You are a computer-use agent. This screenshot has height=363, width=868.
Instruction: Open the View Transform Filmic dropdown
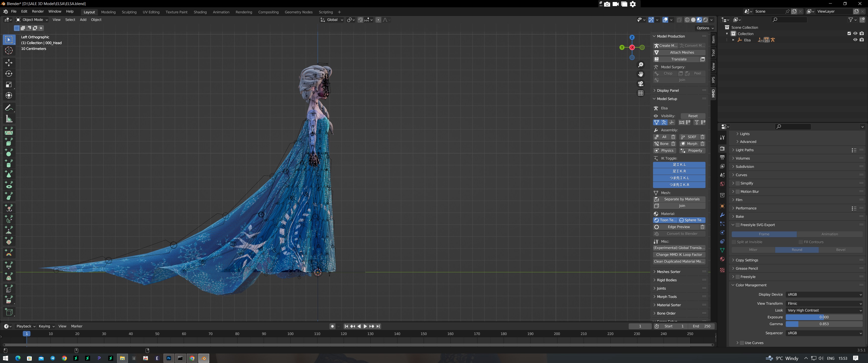click(x=824, y=304)
